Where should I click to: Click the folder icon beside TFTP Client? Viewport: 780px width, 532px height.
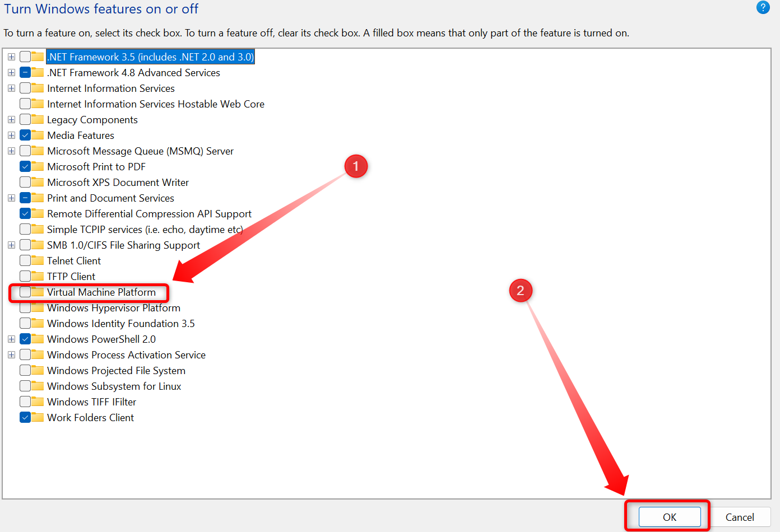(38, 276)
